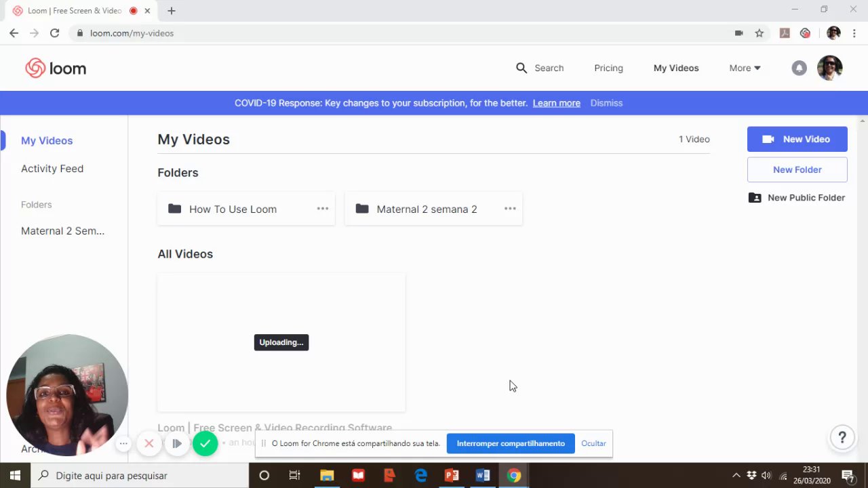868x488 pixels.
Task: Bookmark this page with the star icon
Action: (759, 33)
